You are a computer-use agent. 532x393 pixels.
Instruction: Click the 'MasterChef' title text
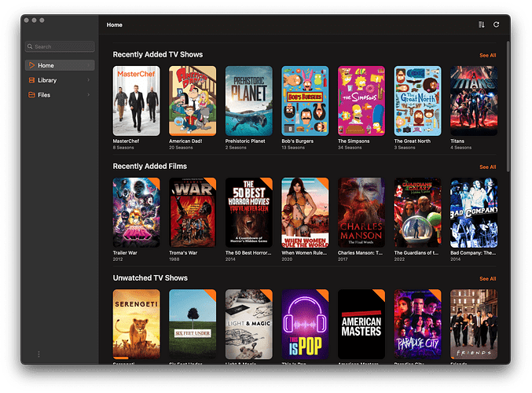pyautogui.click(x=126, y=141)
